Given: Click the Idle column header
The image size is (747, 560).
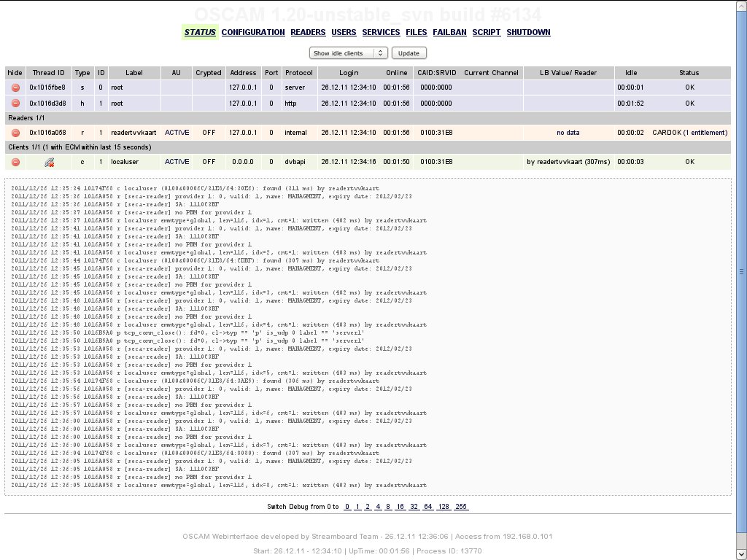Looking at the screenshot, I should point(631,73).
